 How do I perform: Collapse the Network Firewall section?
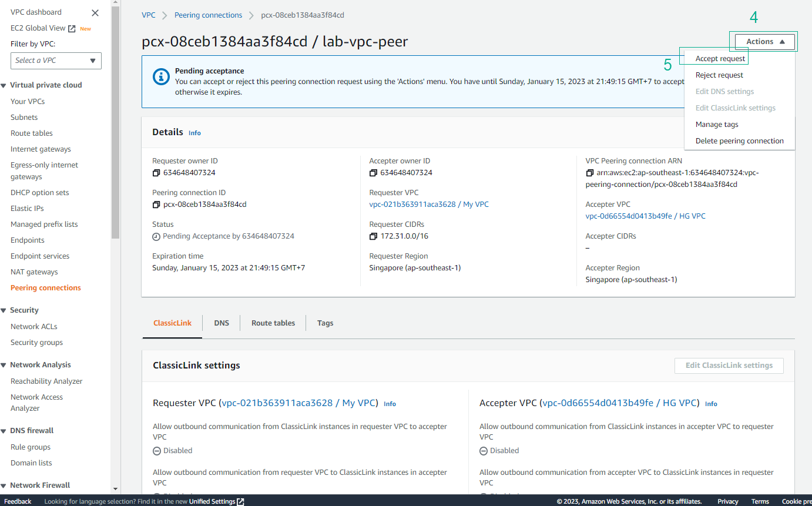tap(4, 485)
